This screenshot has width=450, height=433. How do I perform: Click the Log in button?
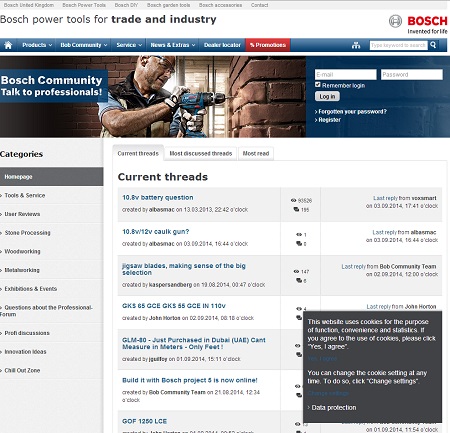[x=327, y=96]
